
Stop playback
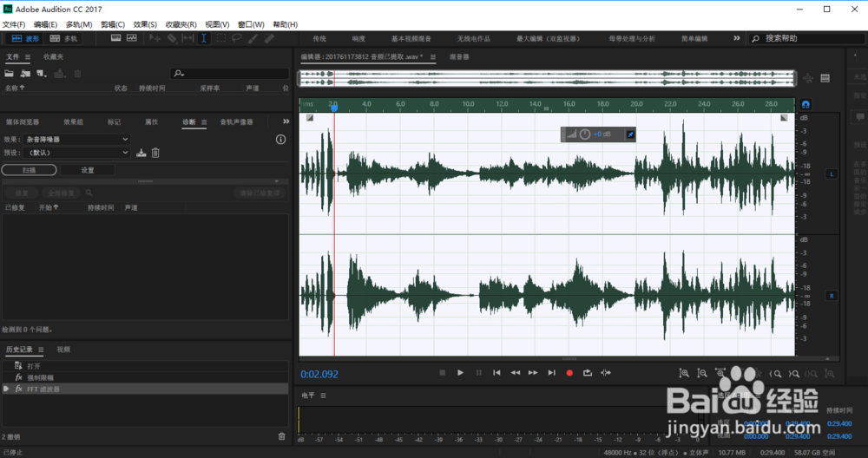[x=443, y=373]
